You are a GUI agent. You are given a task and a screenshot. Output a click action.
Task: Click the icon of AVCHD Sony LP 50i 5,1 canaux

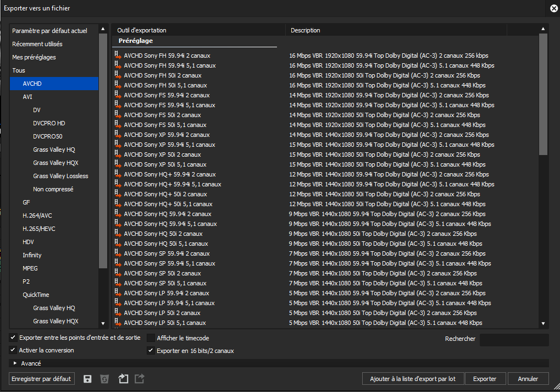118,322
